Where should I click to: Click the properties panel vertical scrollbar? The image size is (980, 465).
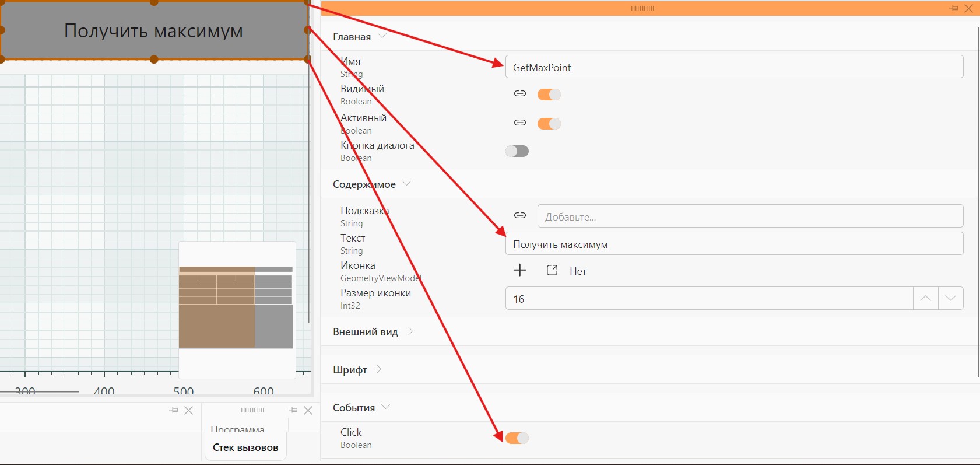click(x=978, y=202)
